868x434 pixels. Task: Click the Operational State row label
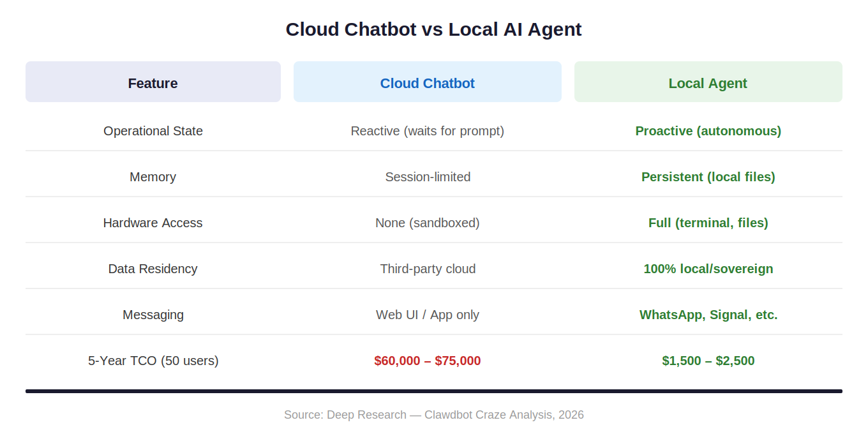[153, 131]
